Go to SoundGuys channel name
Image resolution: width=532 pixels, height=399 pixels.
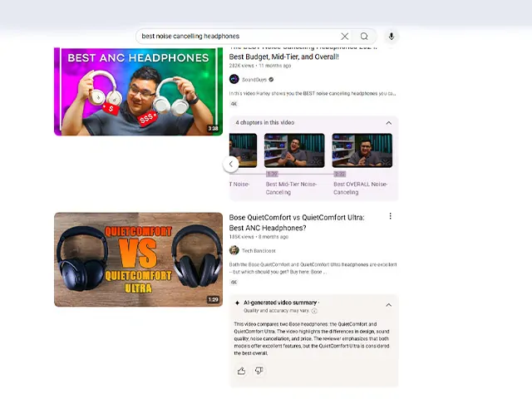pyautogui.click(x=253, y=79)
